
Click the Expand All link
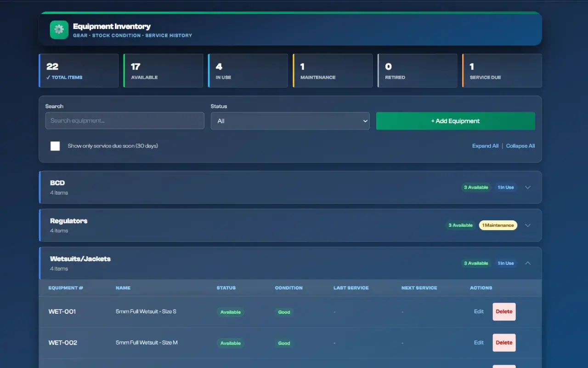[x=485, y=146]
